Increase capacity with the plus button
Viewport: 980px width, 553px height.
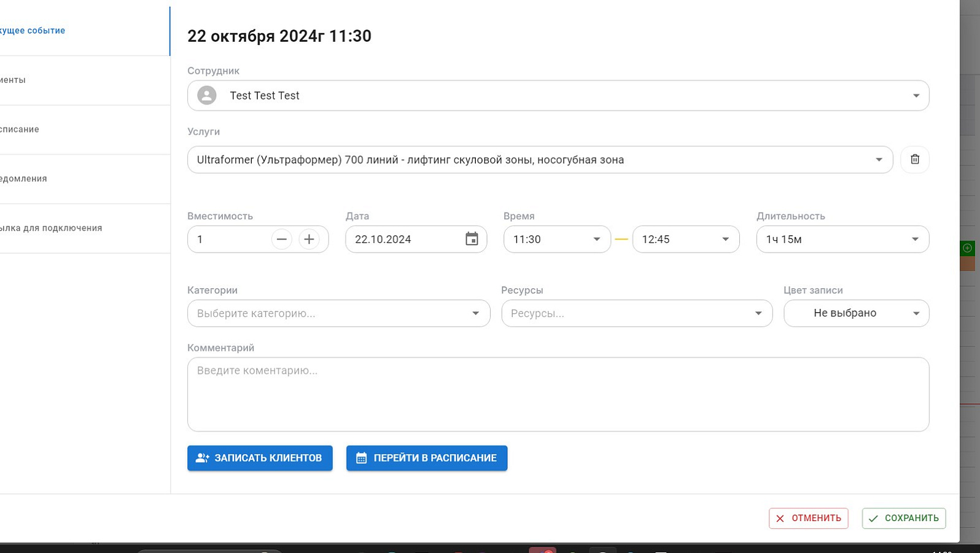[x=309, y=239]
